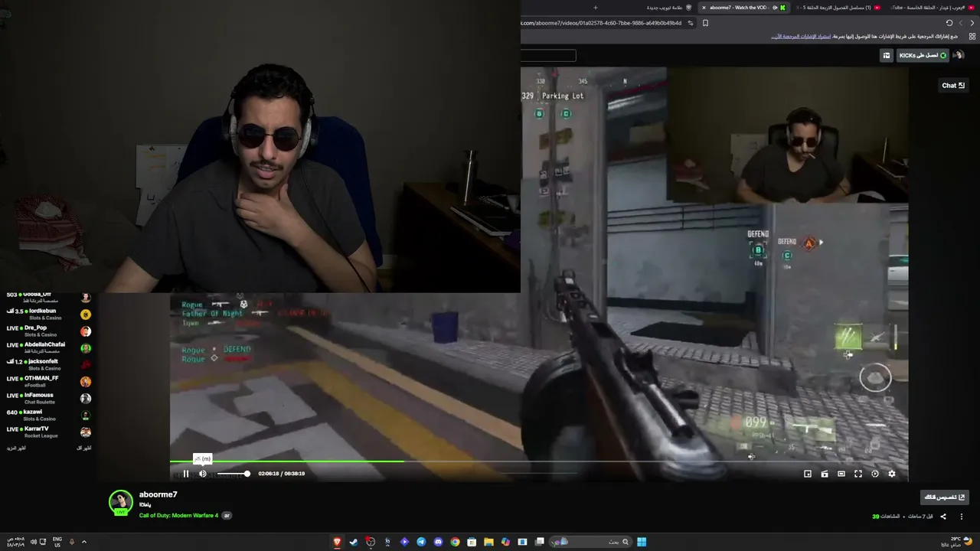Open the share icon below the video
Screen dimensions: 980x551
[x=943, y=517]
